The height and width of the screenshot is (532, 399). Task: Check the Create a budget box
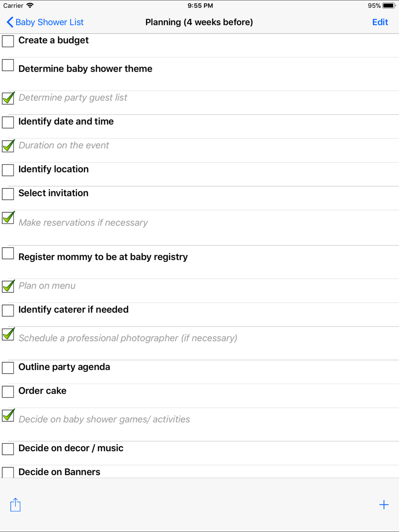click(x=8, y=41)
